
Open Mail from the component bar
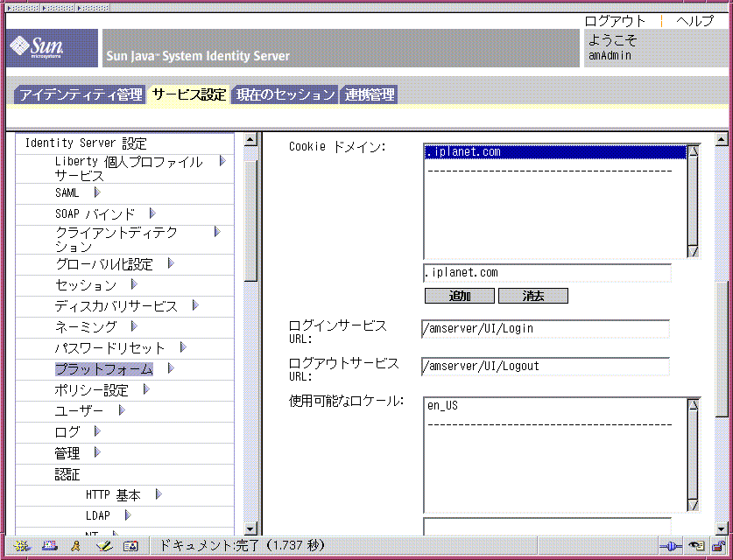coord(49,545)
